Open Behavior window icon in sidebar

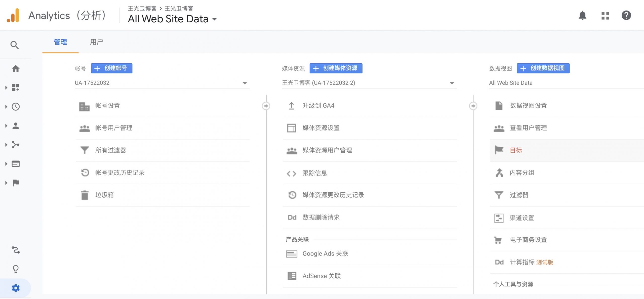[x=16, y=164]
